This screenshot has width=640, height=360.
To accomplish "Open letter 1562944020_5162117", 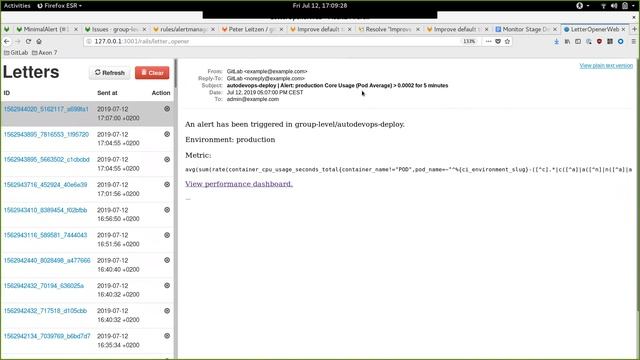I will (x=46, y=109).
